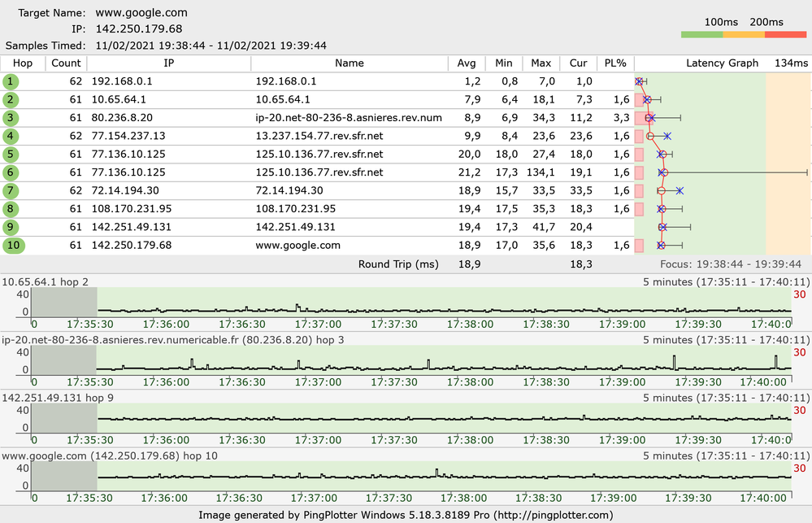Image resolution: width=812 pixels, height=523 pixels.
Task: Click the Focus time range label
Action: tap(731, 264)
